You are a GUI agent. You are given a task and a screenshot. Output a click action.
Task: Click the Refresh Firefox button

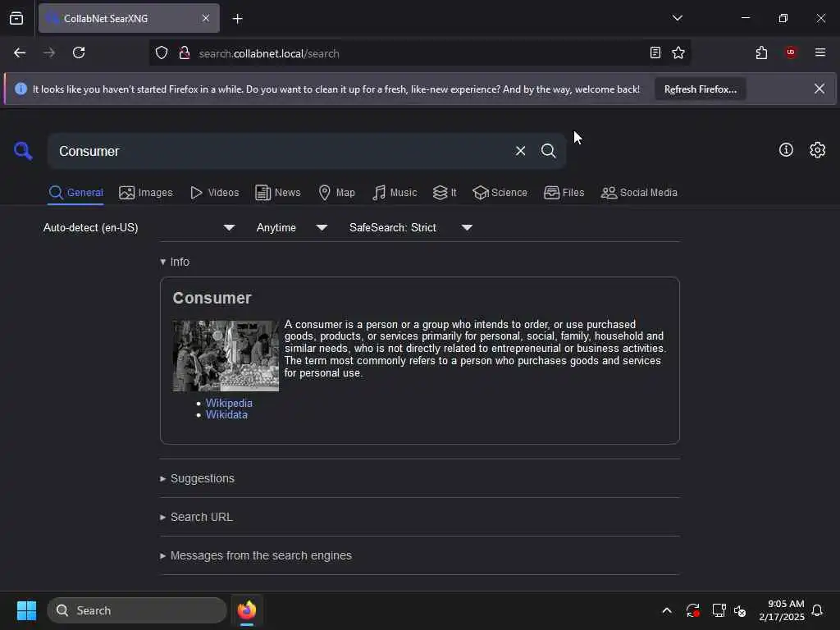[x=701, y=89]
